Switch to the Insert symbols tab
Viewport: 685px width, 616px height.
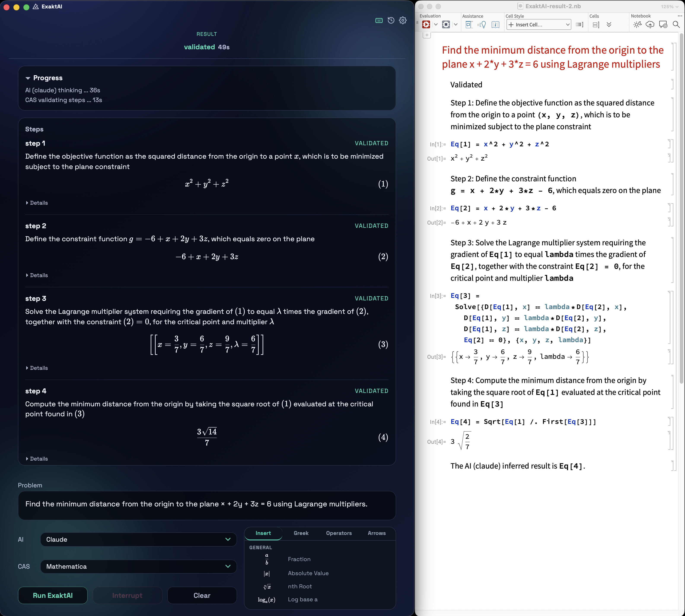click(x=263, y=533)
